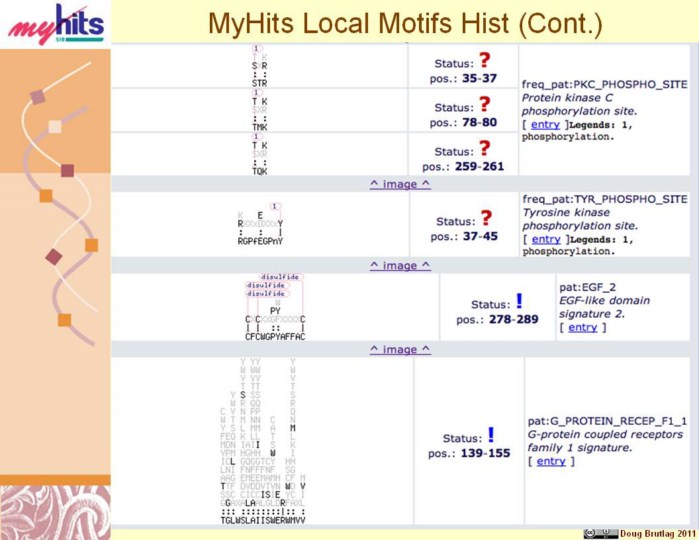This screenshot has height=540, width=699.
Task: Click the image link below EGF_2 row
Action: pos(400,349)
